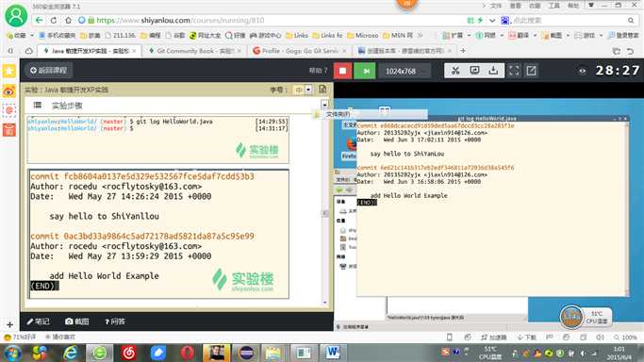Open the 211.136 bookmark

pos(121,35)
